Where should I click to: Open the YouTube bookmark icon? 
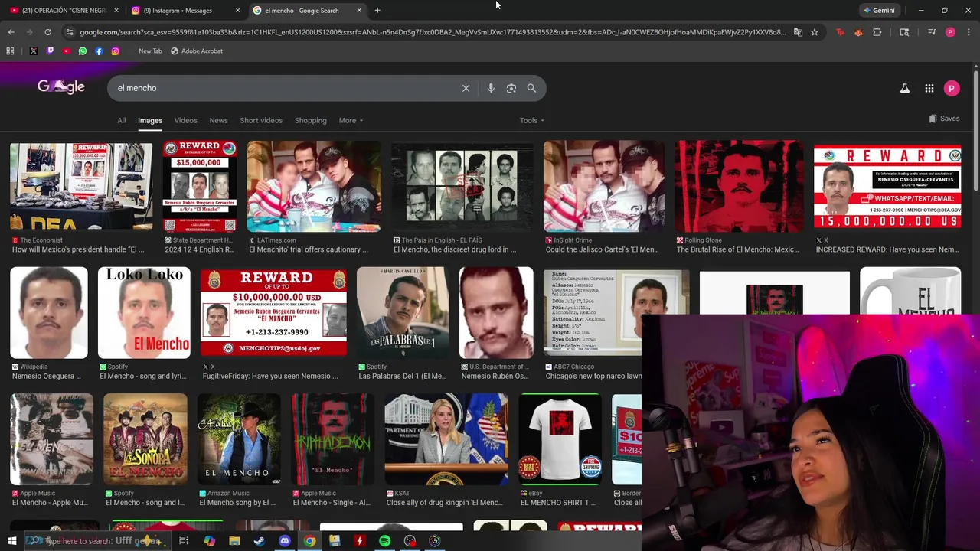click(x=66, y=51)
